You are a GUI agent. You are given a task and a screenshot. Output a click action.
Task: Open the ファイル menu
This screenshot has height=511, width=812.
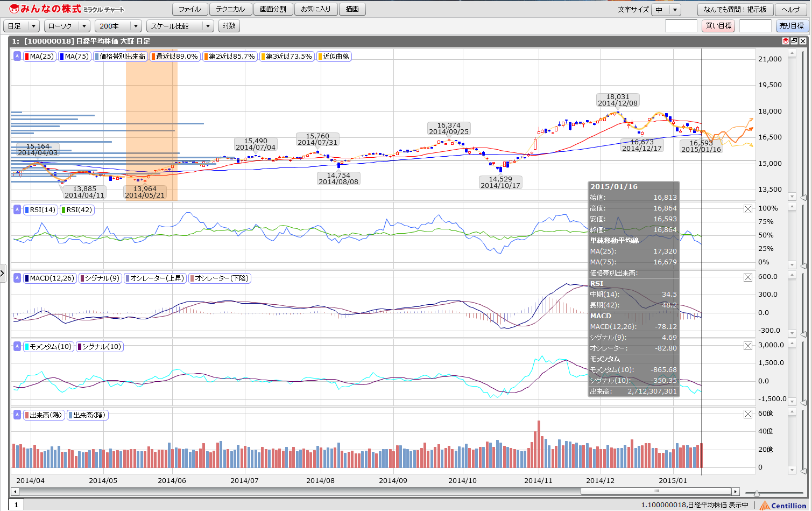189,9
